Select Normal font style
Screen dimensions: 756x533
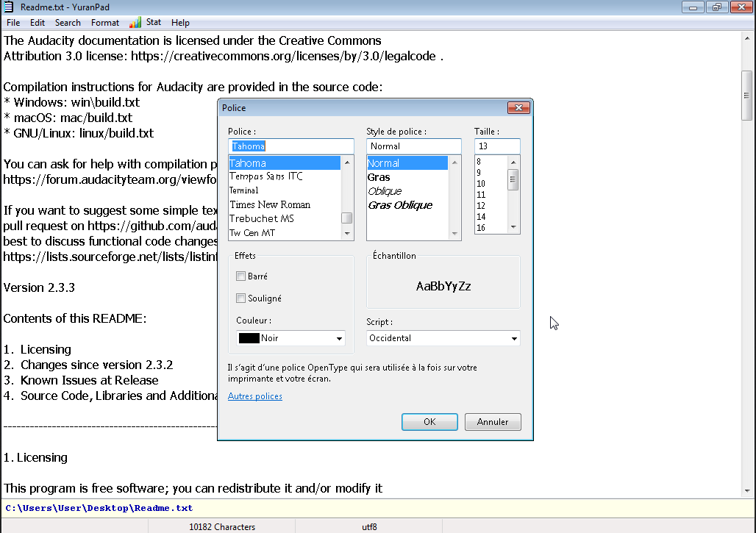tap(407, 163)
